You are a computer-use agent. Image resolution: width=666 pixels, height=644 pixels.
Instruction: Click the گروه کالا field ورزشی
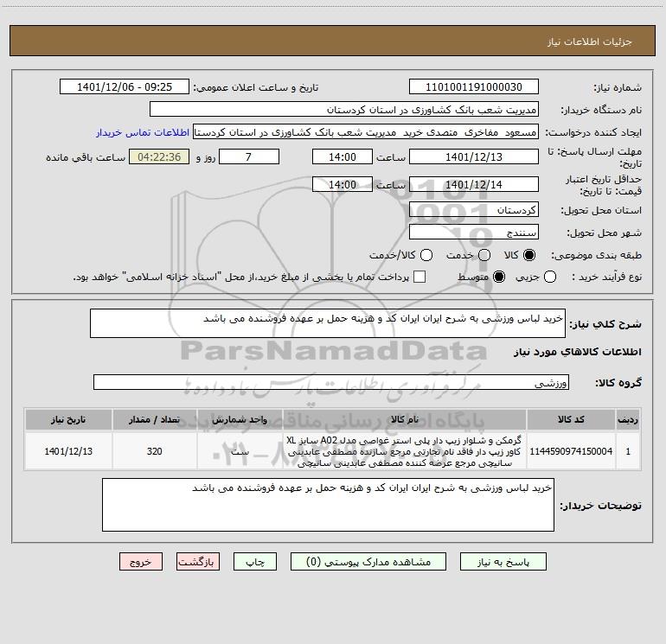click(x=331, y=382)
